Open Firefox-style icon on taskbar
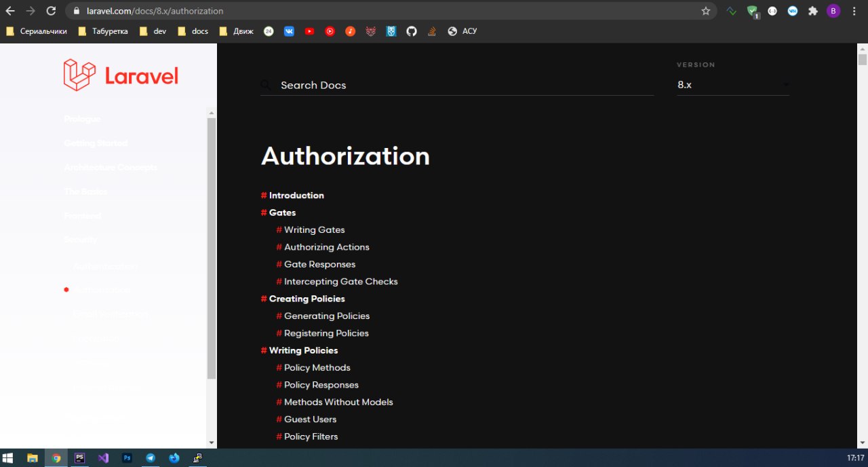This screenshot has height=467, width=868. coord(174,458)
